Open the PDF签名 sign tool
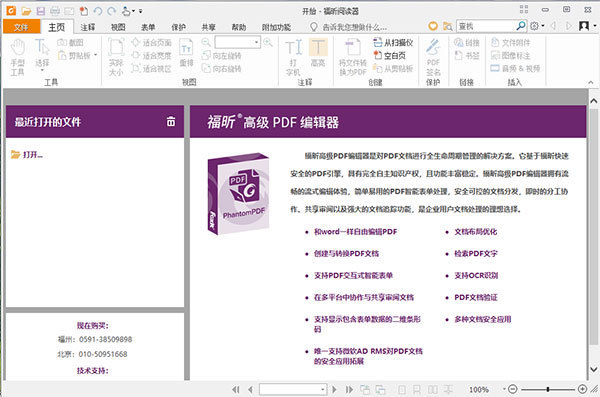The image size is (600, 397). pos(433,57)
